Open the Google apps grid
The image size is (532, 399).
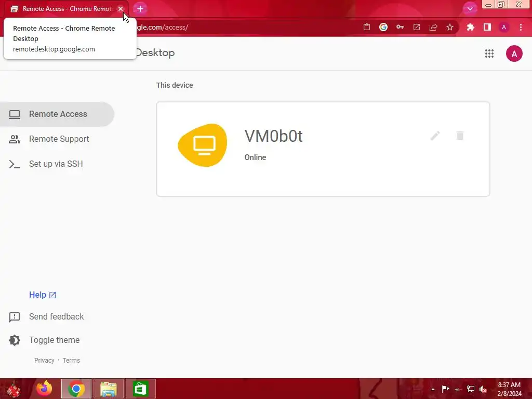pyautogui.click(x=489, y=54)
